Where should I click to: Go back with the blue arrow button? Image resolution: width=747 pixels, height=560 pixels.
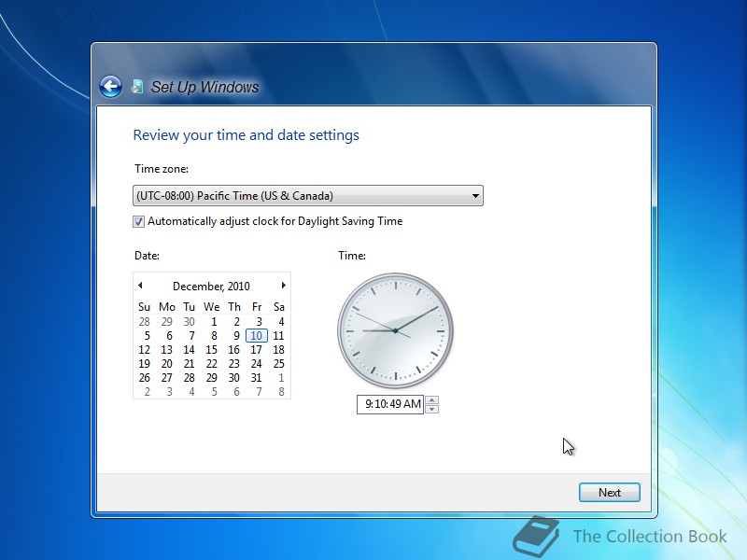(110, 87)
